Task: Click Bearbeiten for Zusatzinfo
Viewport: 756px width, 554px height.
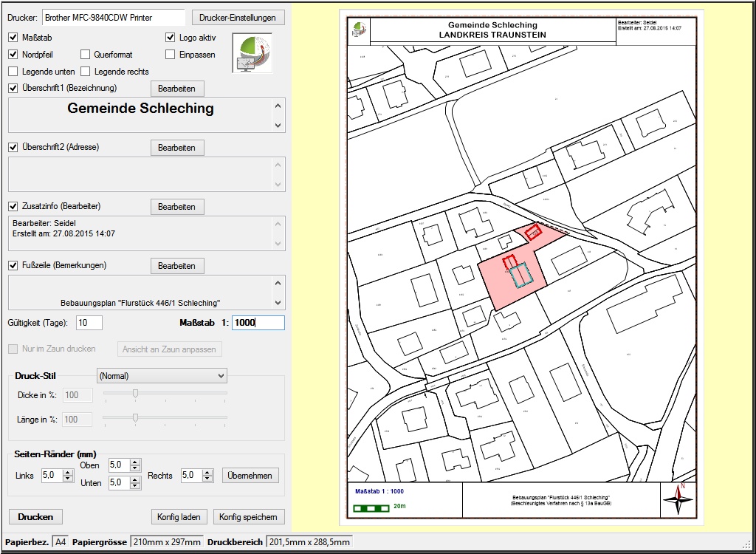Action: [x=177, y=207]
